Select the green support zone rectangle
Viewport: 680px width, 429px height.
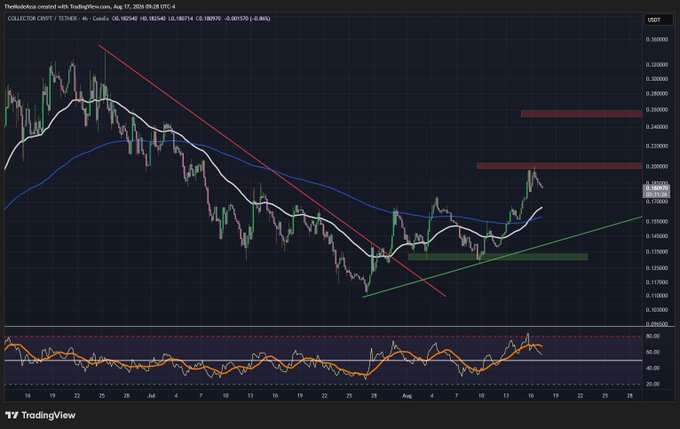pyautogui.click(x=498, y=257)
